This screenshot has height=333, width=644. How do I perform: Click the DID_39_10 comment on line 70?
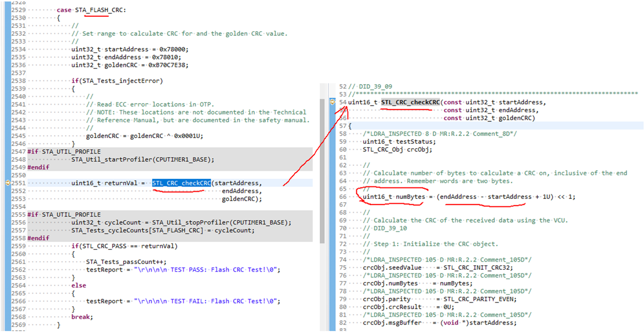pyautogui.click(x=385, y=228)
